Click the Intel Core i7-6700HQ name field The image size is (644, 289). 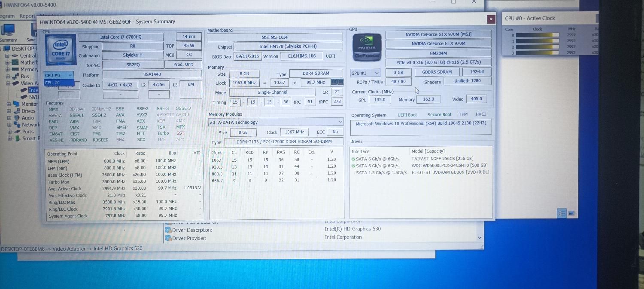coord(121,37)
